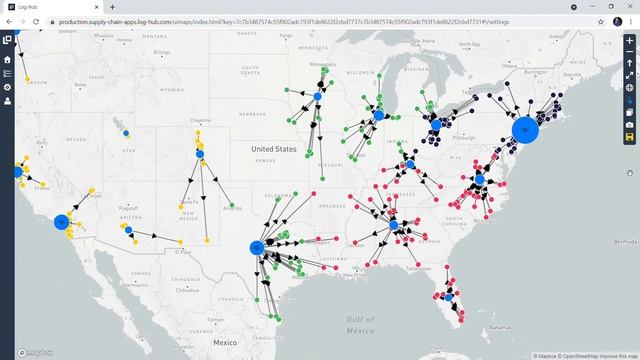
Task: Select the Utah hub node
Action: 126,133
